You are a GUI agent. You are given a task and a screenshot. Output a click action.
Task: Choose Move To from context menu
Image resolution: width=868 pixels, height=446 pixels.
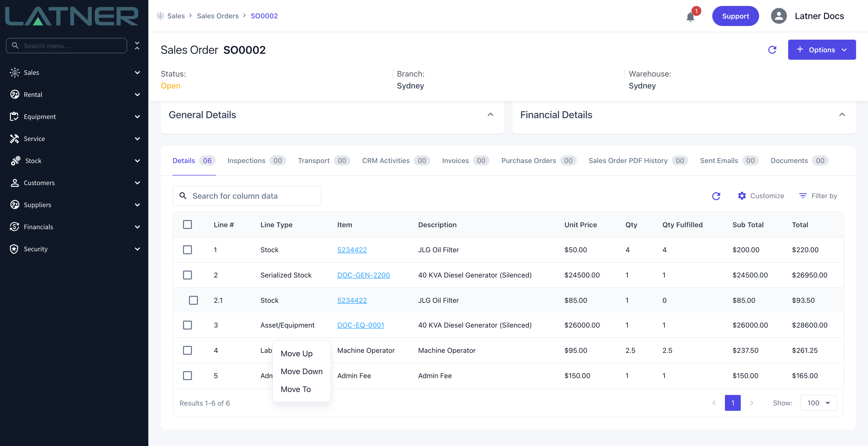coord(296,389)
